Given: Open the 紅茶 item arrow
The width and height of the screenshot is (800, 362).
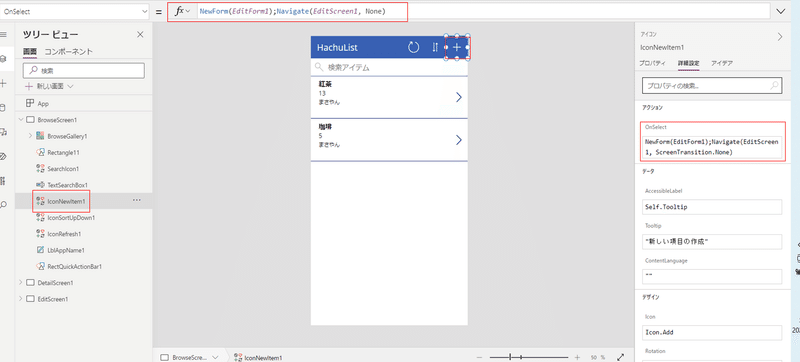Looking at the screenshot, I should click(x=459, y=97).
